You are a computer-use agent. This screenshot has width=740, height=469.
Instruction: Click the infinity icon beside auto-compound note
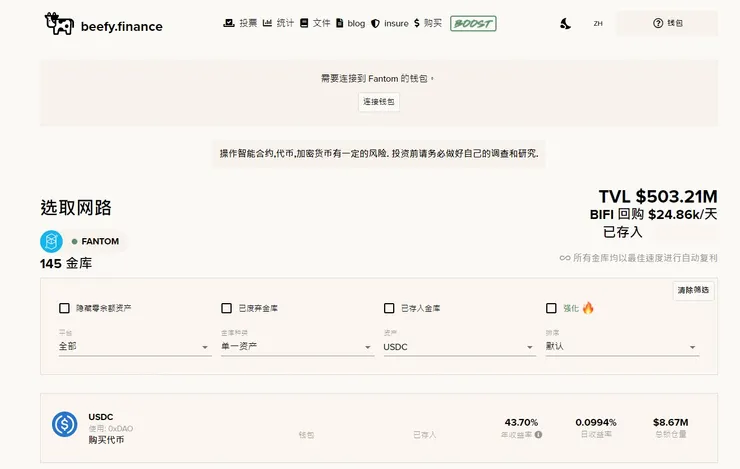point(565,258)
